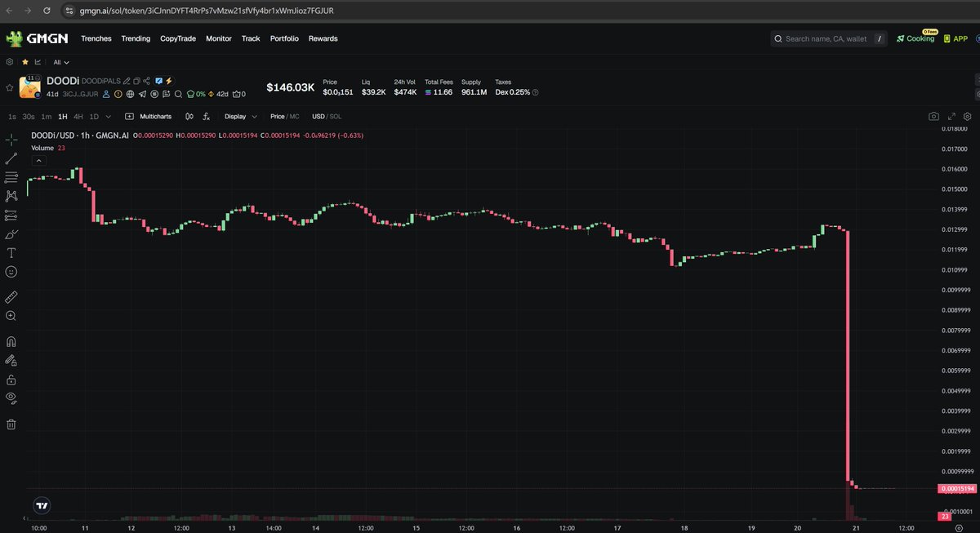Toggle lock all drawings padlock
The height and width of the screenshot is (533, 980).
click(x=11, y=380)
